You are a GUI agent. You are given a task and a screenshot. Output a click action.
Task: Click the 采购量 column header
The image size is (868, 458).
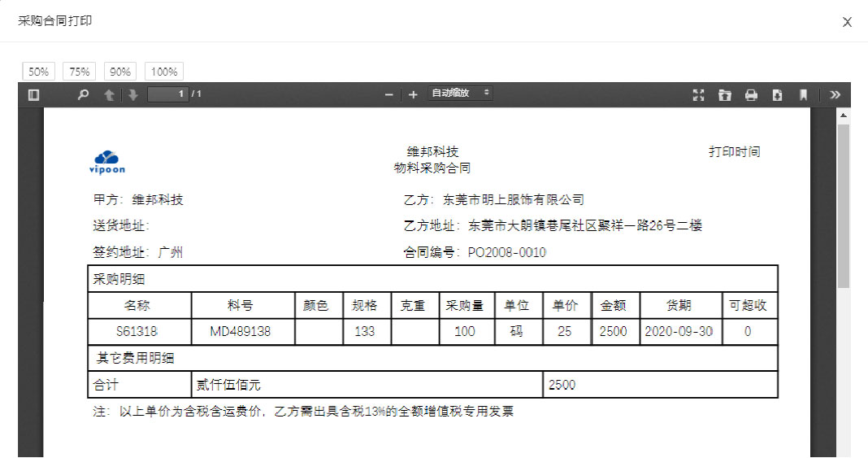pyautogui.click(x=467, y=306)
